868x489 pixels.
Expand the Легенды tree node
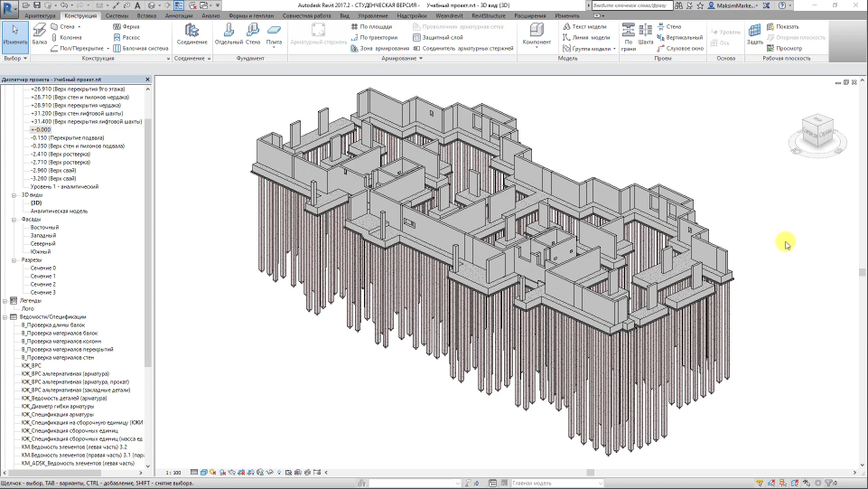point(5,301)
